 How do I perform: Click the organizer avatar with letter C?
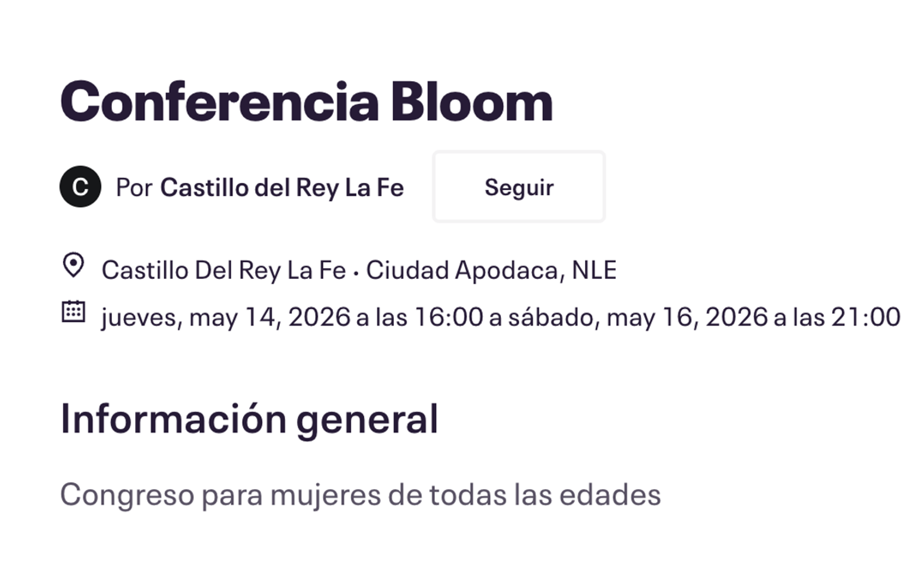click(80, 187)
